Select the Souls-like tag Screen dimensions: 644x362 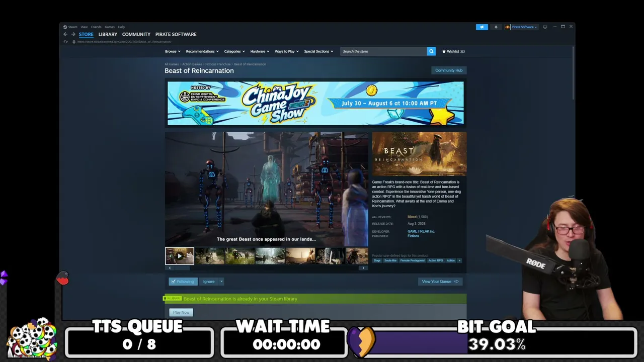pyautogui.click(x=390, y=260)
